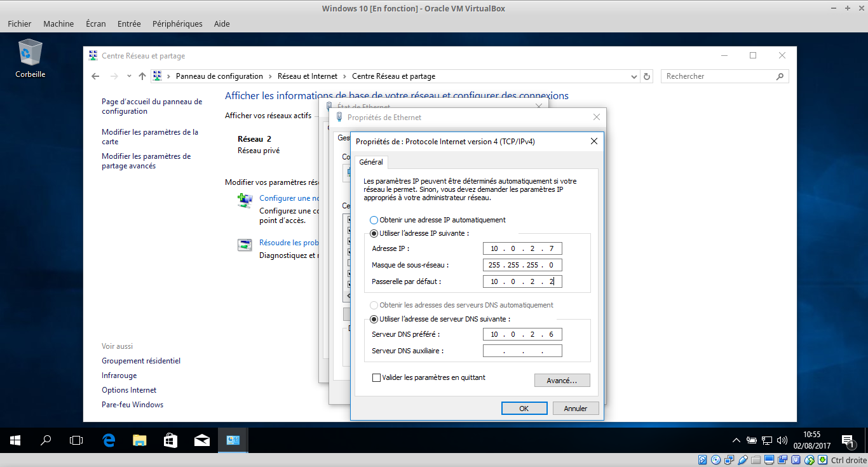Click the up arrow in Control Panel navigation
This screenshot has height=467, width=868.
coord(142,76)
